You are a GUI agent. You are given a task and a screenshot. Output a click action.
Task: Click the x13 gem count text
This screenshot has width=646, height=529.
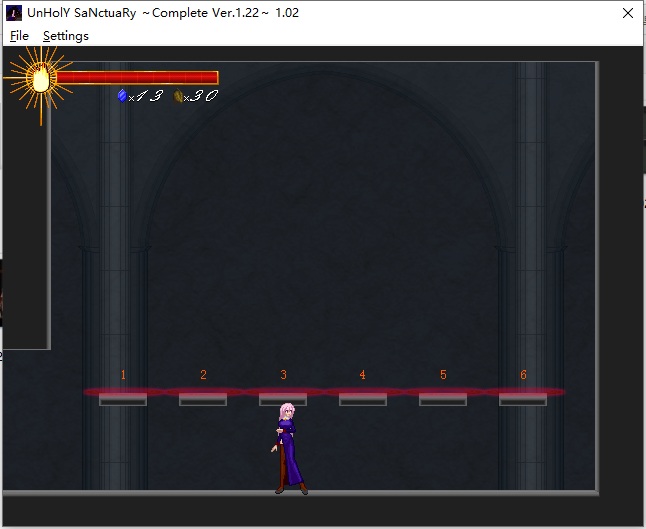tap(146, 96)
